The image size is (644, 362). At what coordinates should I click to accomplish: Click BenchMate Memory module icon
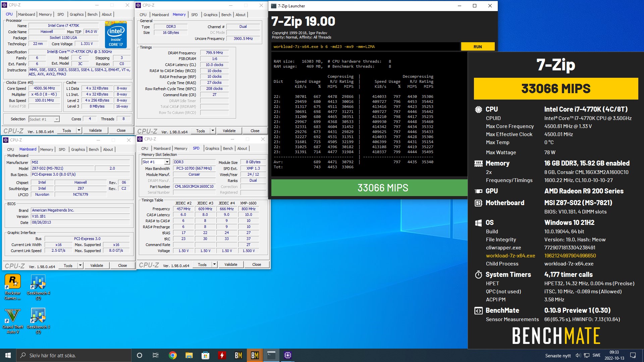click(478, 163)
